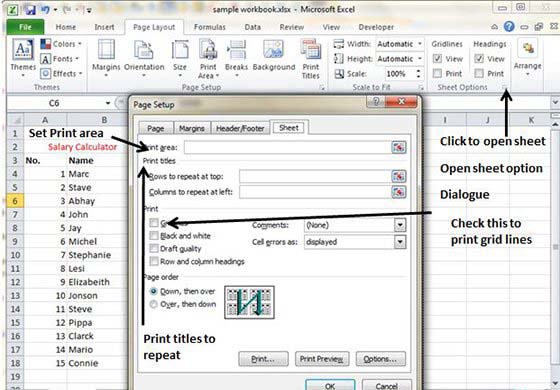Click the Print Preview button
Image resolution: width=560 pixels, height=390 pixels.
322,359
